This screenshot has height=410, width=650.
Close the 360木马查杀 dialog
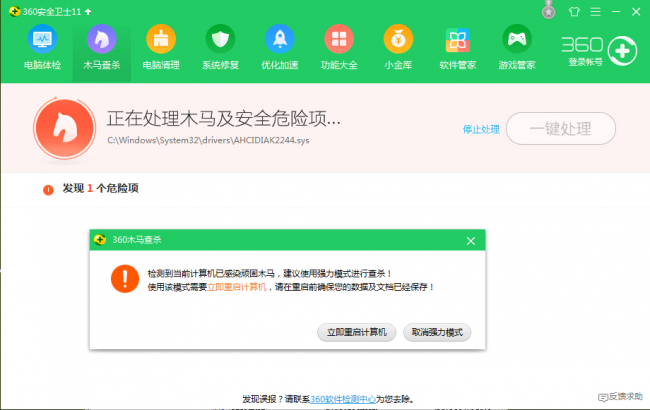click(x=471, y=241)
